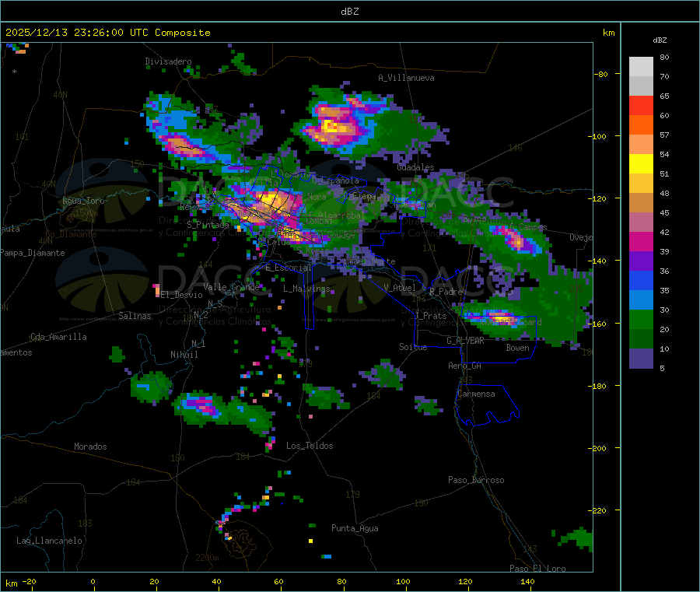Click the km unit label at top right

(x=608, y=33)
